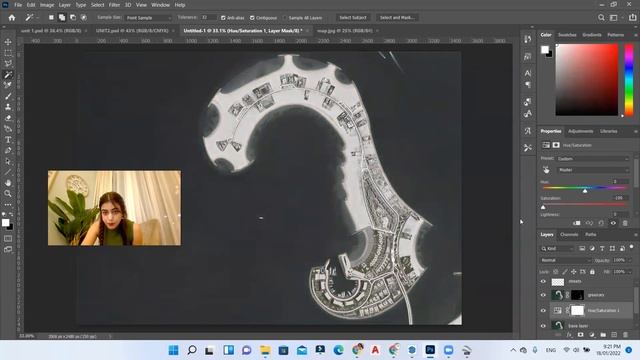Toggle the Contiguous checkbox
Screen dimensions: 640x360
[x=252, y=18]
